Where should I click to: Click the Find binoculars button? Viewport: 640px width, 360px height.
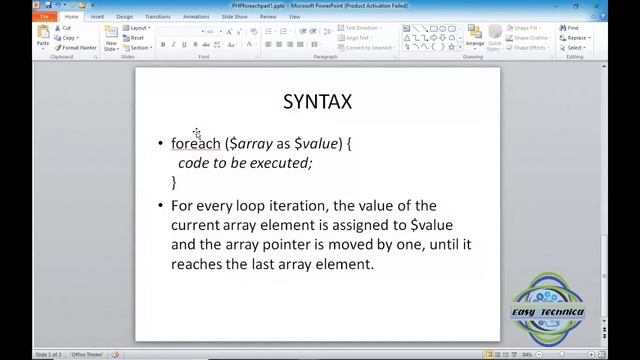coord(569,28)
